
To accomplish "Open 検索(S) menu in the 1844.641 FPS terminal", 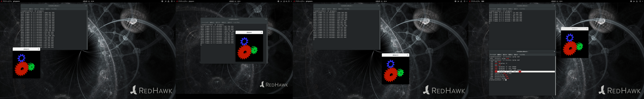I will click(x=42, y=9).
